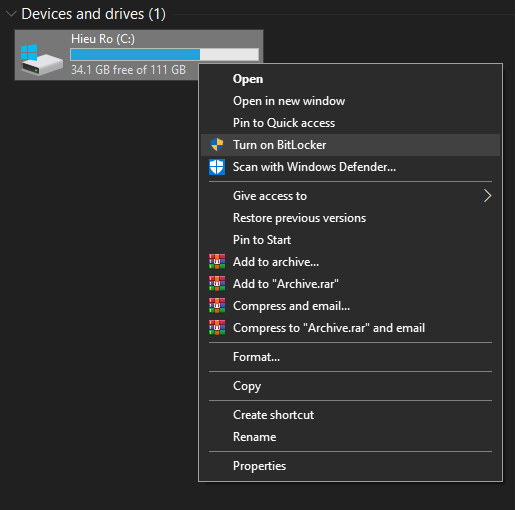Expand the Give access to submenu arrow
Image resolution: width=516 pixels, height=510 pixels.
coord(487,196)
